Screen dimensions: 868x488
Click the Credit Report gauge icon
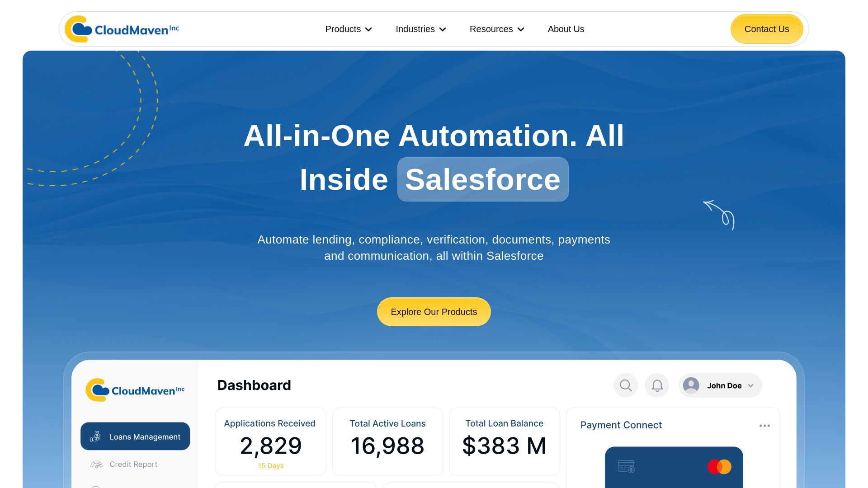point(96,465)
